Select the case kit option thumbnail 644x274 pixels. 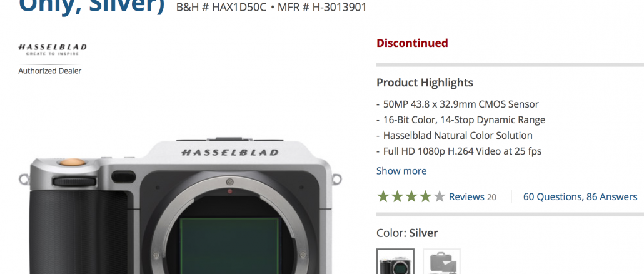[441, 261]
